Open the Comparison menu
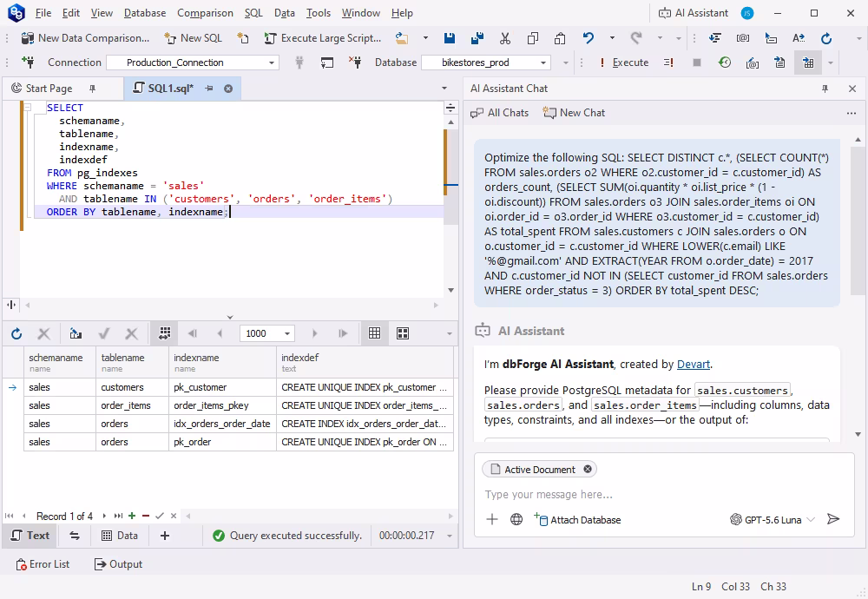 [205, 13]
